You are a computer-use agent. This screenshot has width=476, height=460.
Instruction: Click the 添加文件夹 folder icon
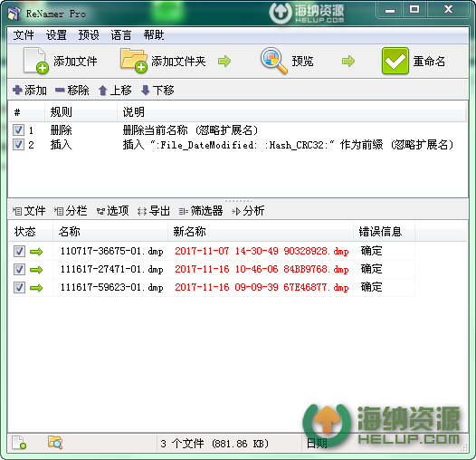pos(134,60)
